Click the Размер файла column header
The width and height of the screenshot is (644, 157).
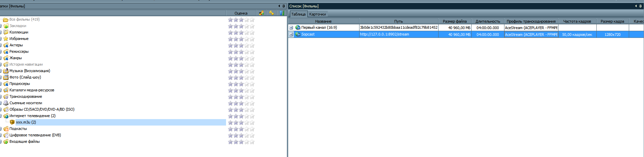[x=454, y=21]
